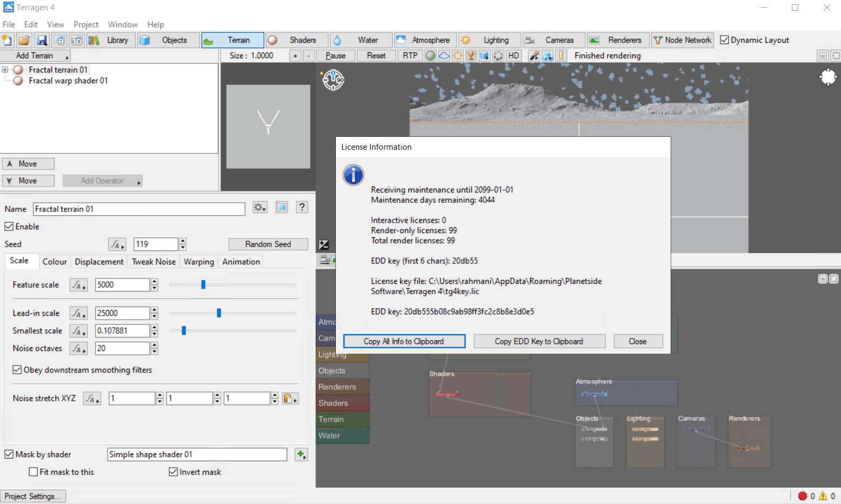Open the Add Terrain dropdown

36,56
